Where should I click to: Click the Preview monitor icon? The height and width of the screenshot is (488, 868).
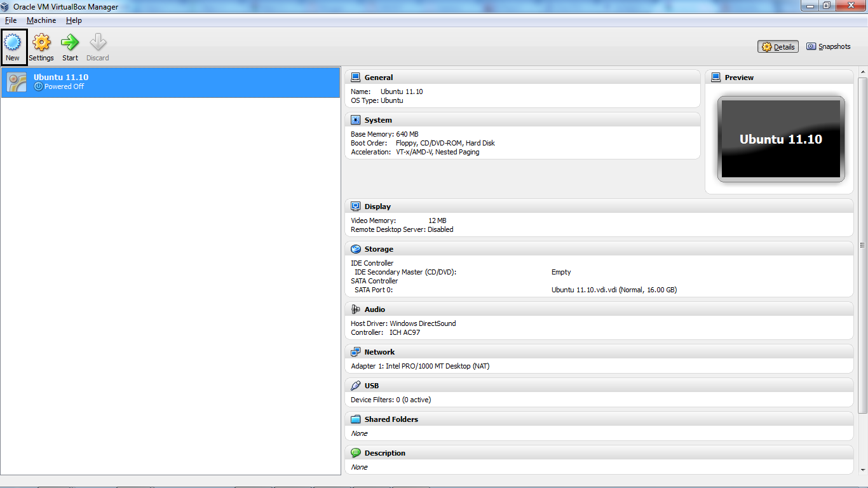point(715,78)
